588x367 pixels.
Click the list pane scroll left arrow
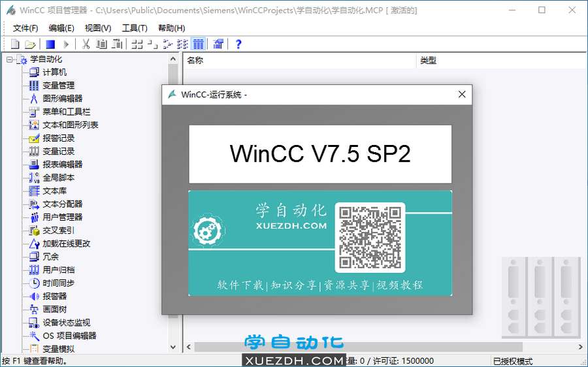pyautogui.click(x=189, y=347)
